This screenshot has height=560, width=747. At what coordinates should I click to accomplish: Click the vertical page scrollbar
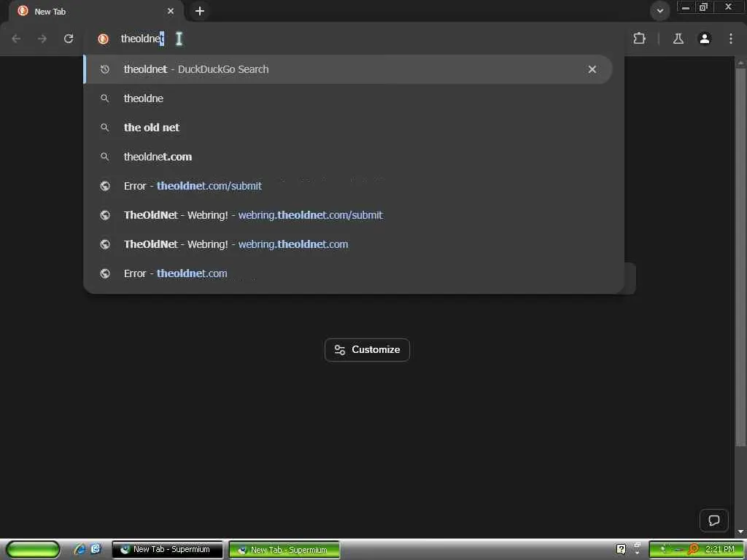[741, 257]
